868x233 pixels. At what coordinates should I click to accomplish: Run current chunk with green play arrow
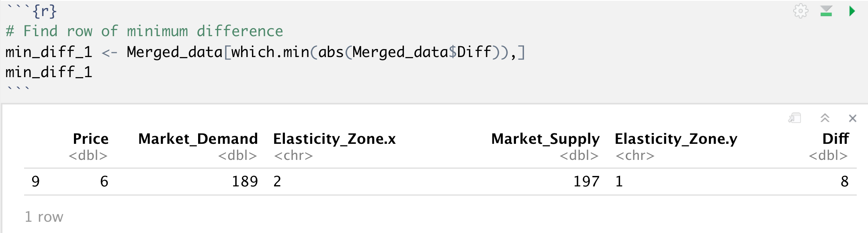[852, 11]
